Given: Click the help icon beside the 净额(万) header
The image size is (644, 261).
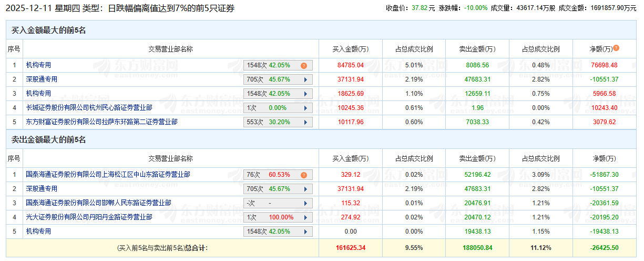Looking at the screenshot, I should click(x=616, y=48).
